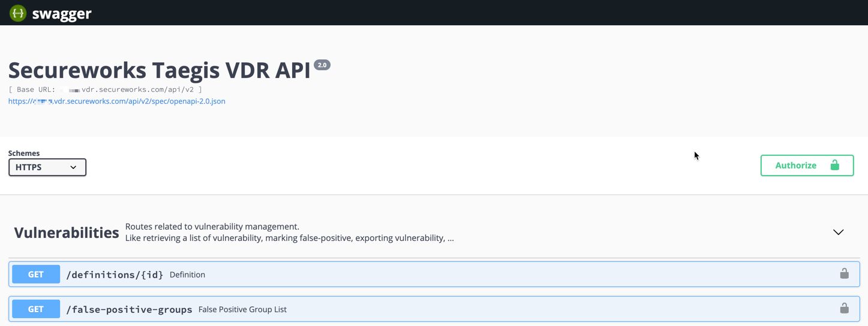Expand the GET /false-positive-groups operation

click(x=434, y=309)
